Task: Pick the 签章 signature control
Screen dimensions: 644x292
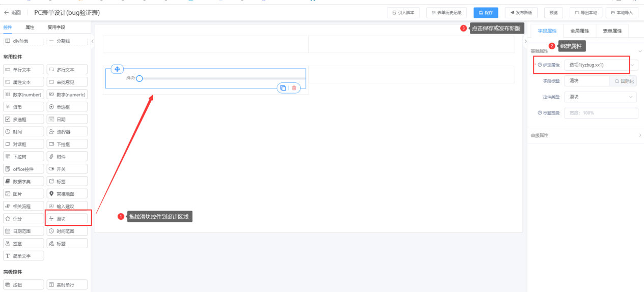Action: click(23, 244)
